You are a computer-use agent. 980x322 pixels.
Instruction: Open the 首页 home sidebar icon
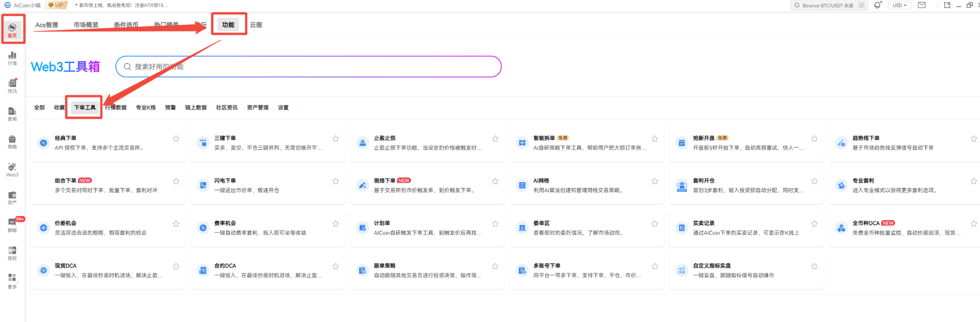point(12,30)
